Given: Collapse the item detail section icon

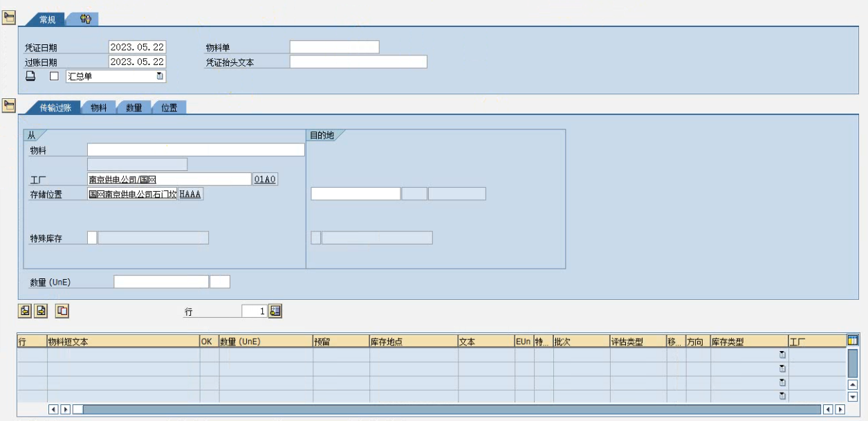Looking at the screenshot, I should [9, 105].
